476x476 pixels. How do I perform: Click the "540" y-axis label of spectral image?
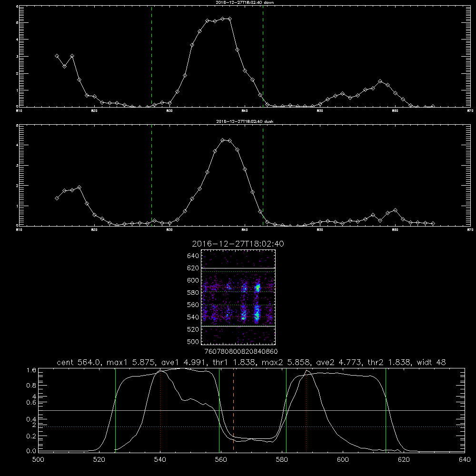[193, 317]
